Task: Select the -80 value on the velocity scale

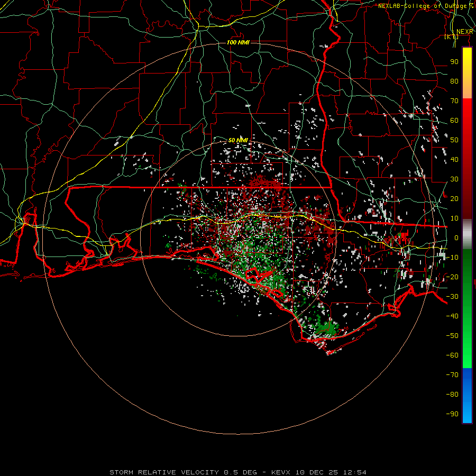Action: click(452, 395)
